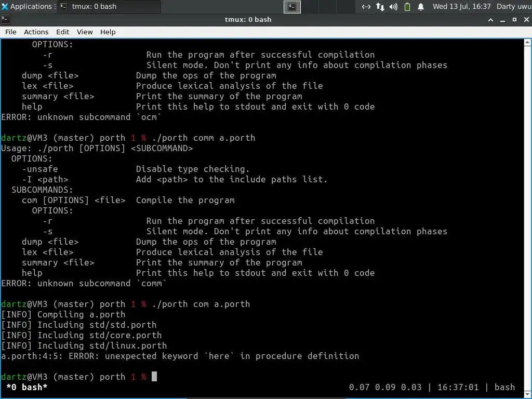
Task: Click the terminal cursor at the prompt
Action: click(154, 377)
